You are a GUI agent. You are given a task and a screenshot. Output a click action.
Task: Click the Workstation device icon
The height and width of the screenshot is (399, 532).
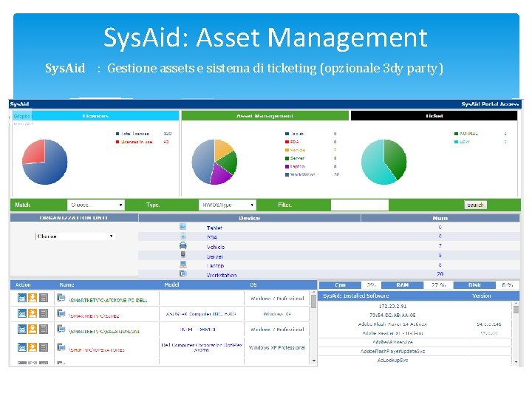click(183, 273)
